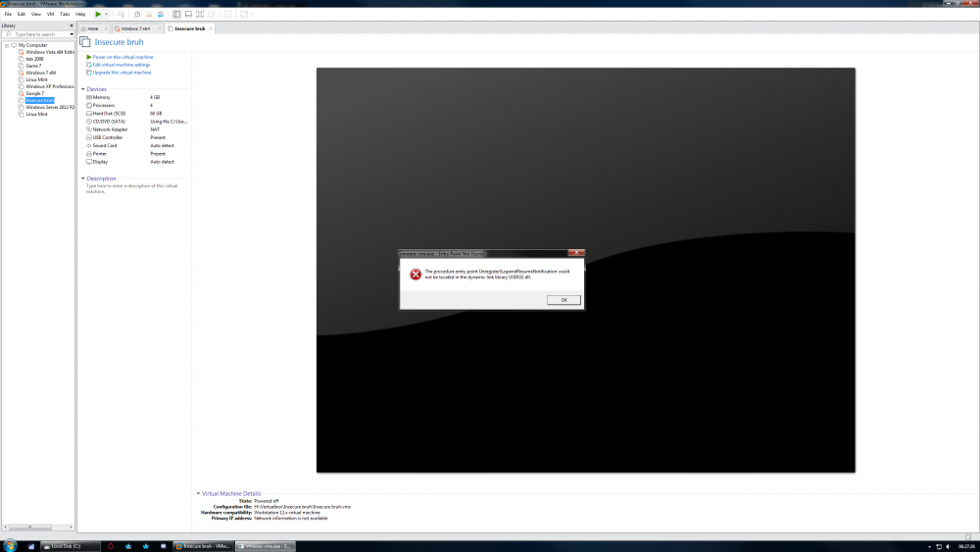Select Windows Server 2012 R2 in Library
The height and width of the screenshot is (552, 980).
pyautogui.click(x=49, y=107)
